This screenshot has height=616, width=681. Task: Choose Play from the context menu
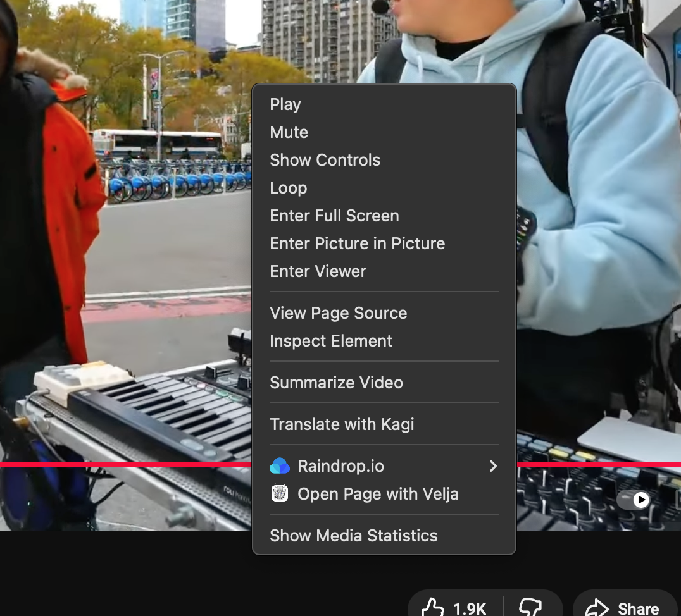[x=285, y=104]
